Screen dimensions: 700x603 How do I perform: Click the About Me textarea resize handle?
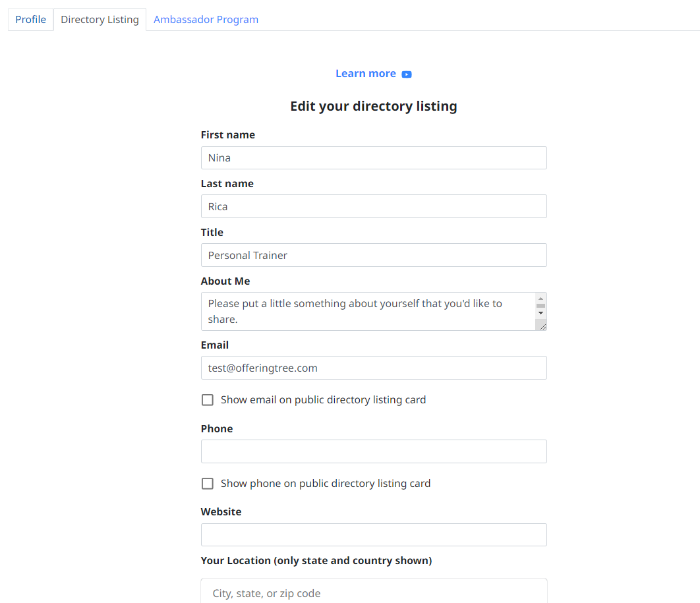pyautogui.click(x=542, y=327)
